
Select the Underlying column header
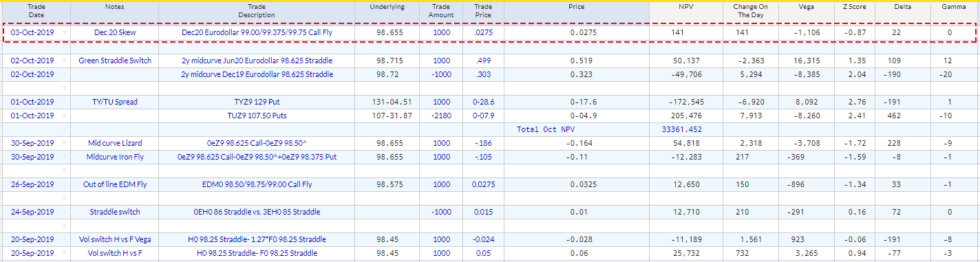point(387,10)
